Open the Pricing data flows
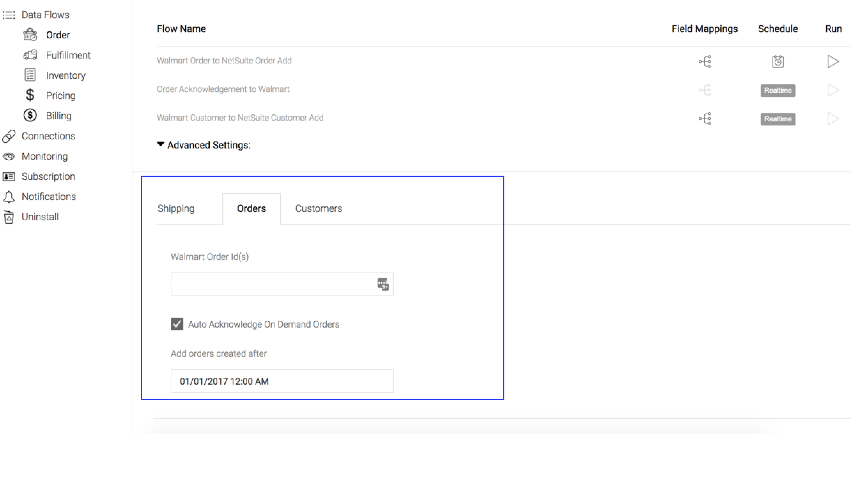 61,95
